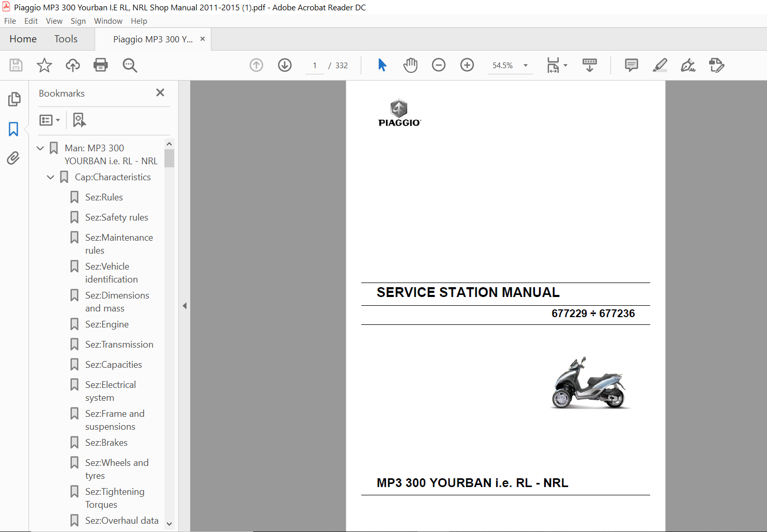This screenshot has width=767, height=532.
Task: Open the find text magnifier
Action: [x=130, y=65]
